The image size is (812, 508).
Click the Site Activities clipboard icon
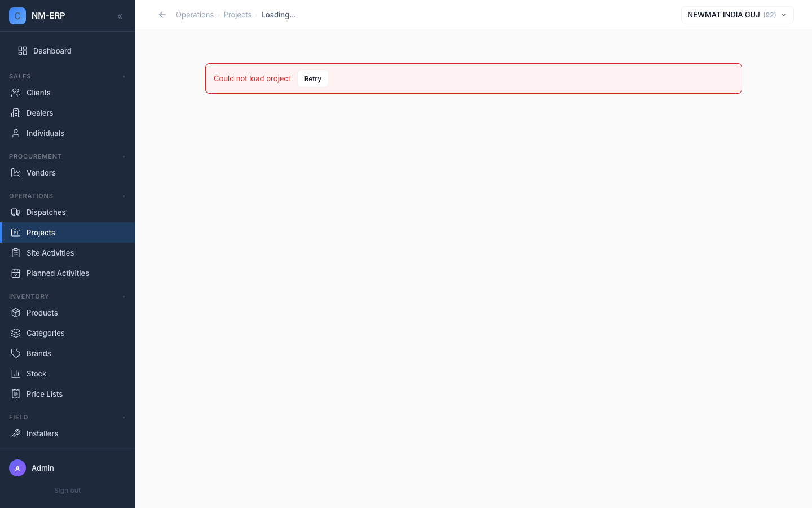coord(16,253)
